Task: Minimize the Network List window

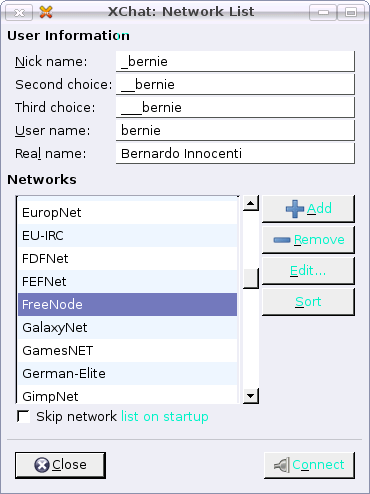Action: coord(323,13)
